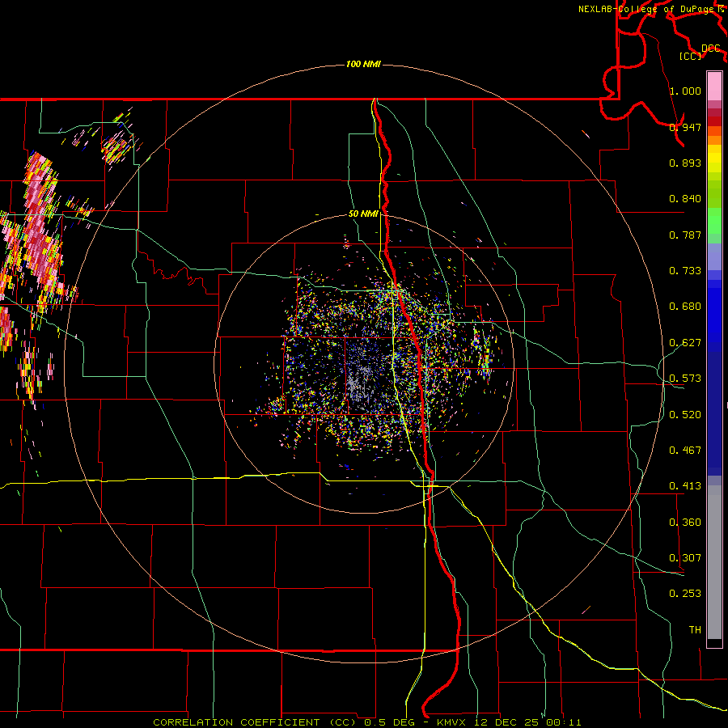The image size is (728, 728).
Task: Click the 0.947 scale value
Action: [x=685, y=127]
